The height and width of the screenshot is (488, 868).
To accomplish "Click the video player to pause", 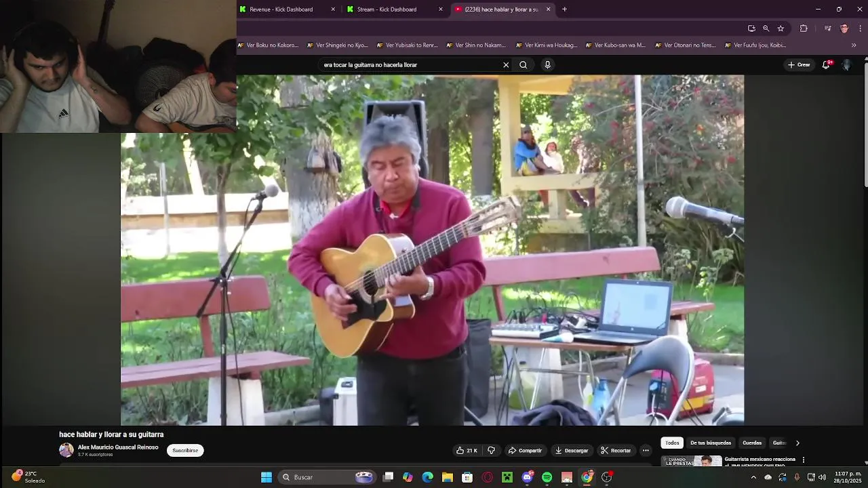I will click(x=432, y=250).
